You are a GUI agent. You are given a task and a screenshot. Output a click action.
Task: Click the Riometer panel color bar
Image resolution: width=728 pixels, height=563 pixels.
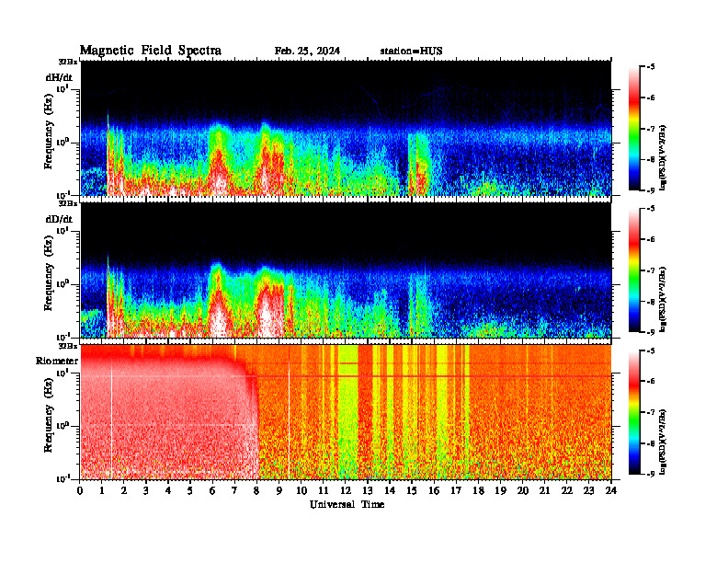[633, 412]
